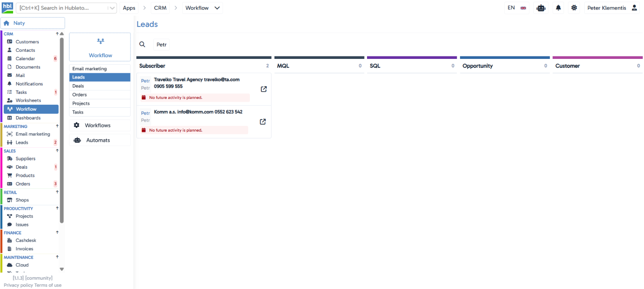Open the Terms of use link
644x289 pixels.
48,285
